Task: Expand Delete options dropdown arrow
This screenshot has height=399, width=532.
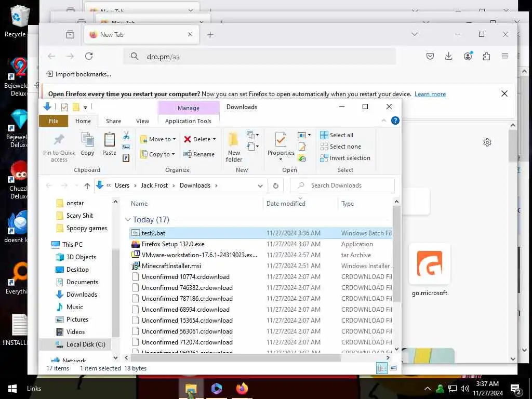Action: coord(214,139)
